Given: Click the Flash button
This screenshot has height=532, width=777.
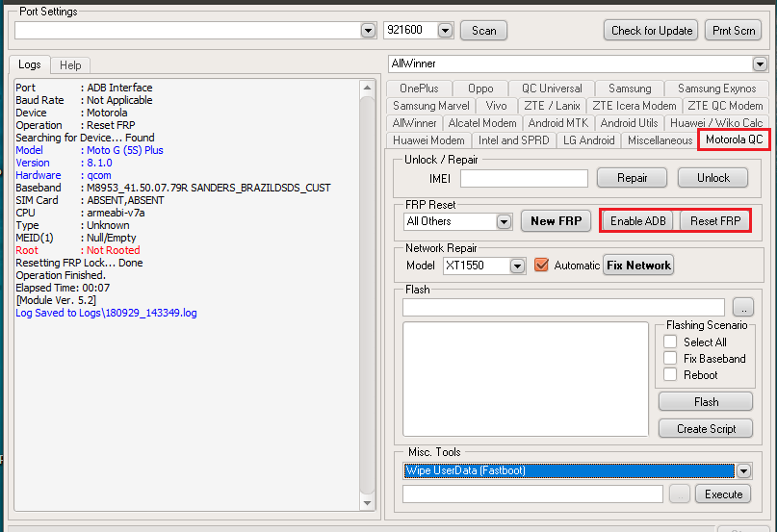Looking at the screenshot, I should coord(706,402).
